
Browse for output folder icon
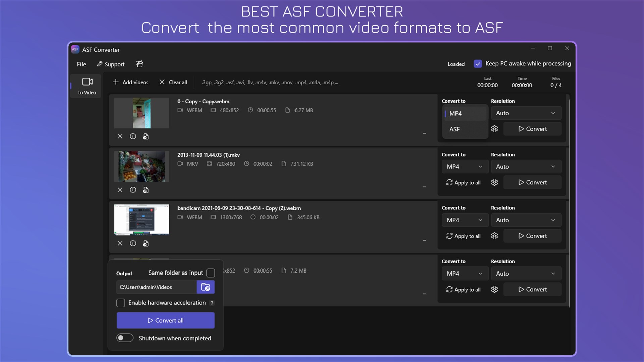tap(205, 287)
